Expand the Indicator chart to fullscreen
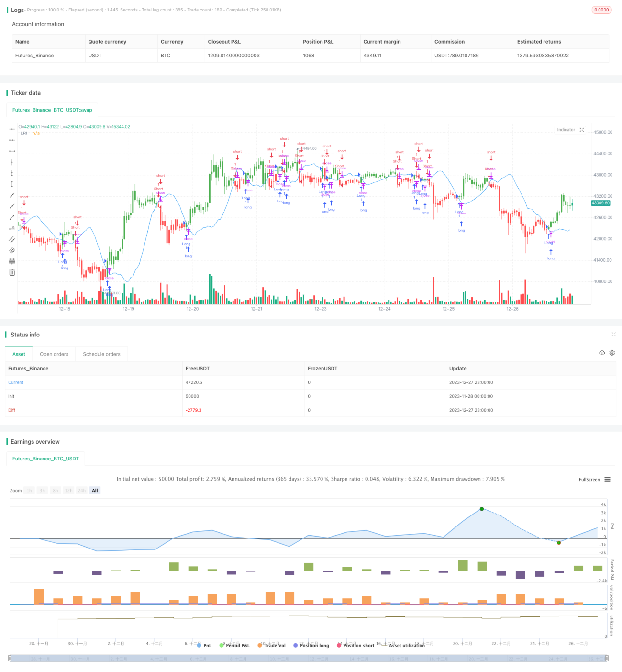The height and width of the screenshot is (672, 622). [x=582, y=130]
